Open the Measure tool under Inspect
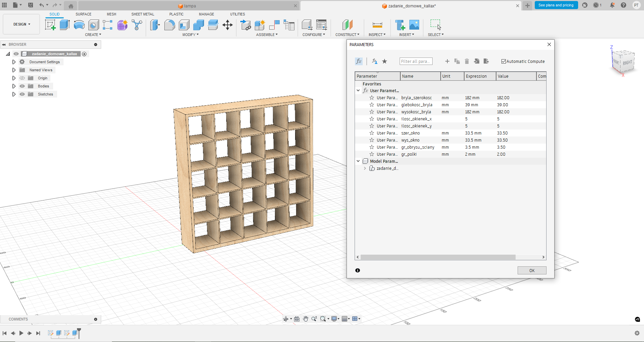Screen dimensions: 644x342 pyautogui.click(x=377, y=25)
